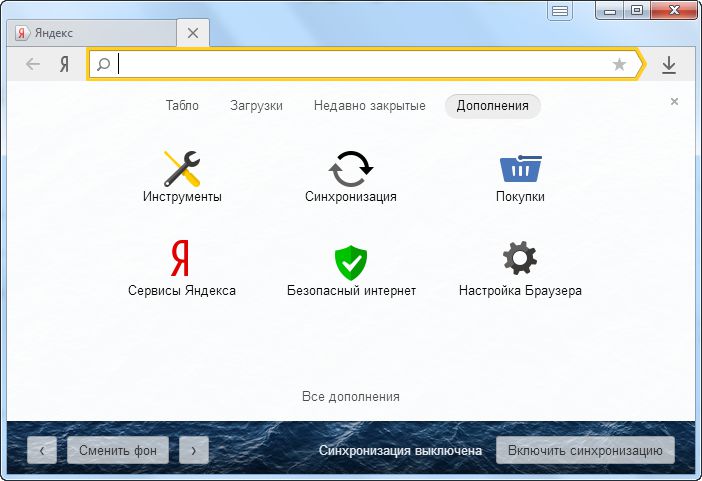The width and height of the screenshot is (702, 481).
Task: Dismiss the panel with small gray X
Action: tap(674, 102)
